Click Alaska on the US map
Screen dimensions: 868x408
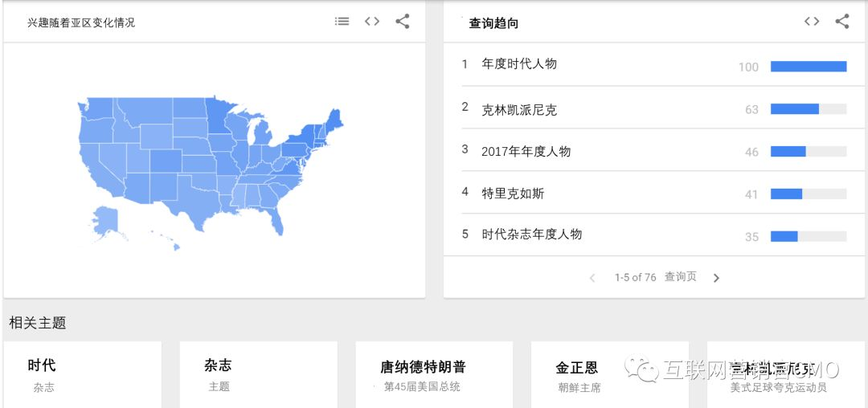(x=106, y=220)
